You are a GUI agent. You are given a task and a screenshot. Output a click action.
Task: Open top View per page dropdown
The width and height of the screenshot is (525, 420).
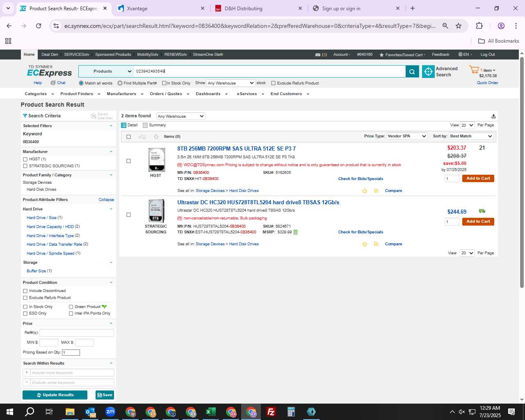click(x=467, y=125)
